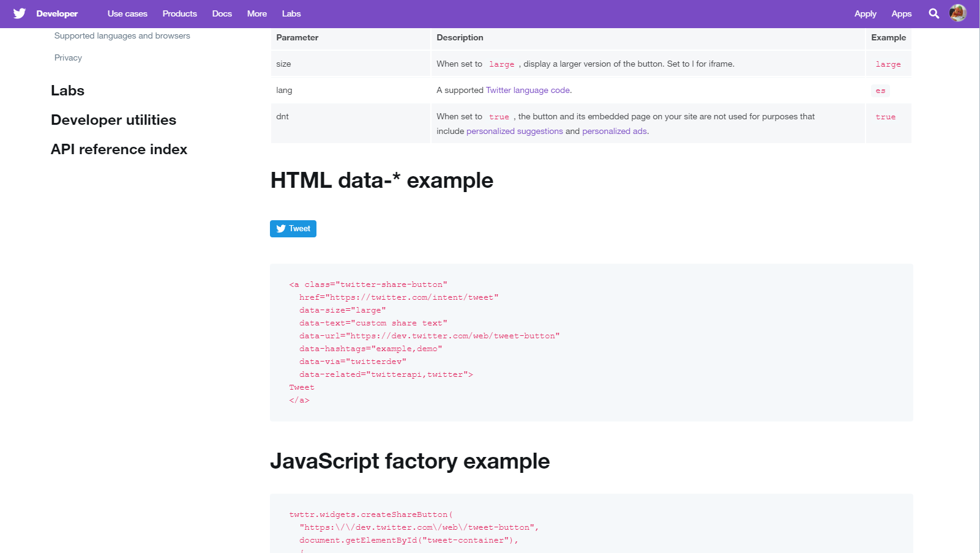Screen dimensions: 980x553
Task: Click the Example column header
Action: click(x=888, y=37)
